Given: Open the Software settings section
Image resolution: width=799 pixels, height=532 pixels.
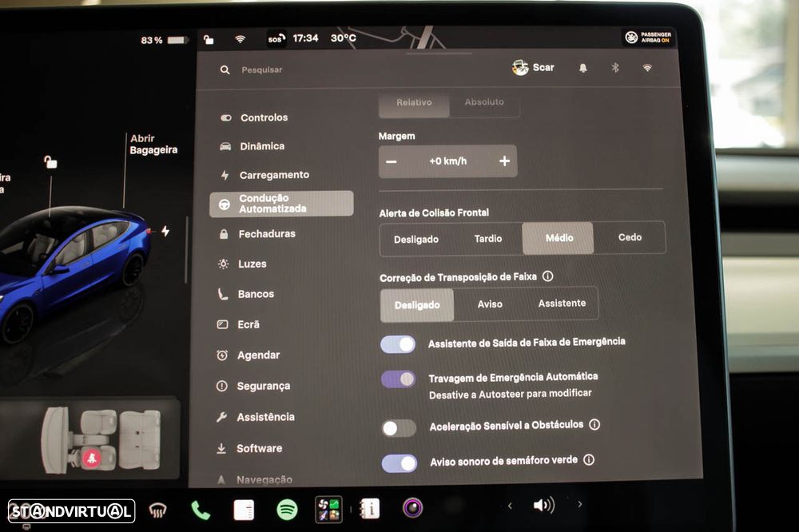Looking at the screenshot, I should [x=249, y=448].
